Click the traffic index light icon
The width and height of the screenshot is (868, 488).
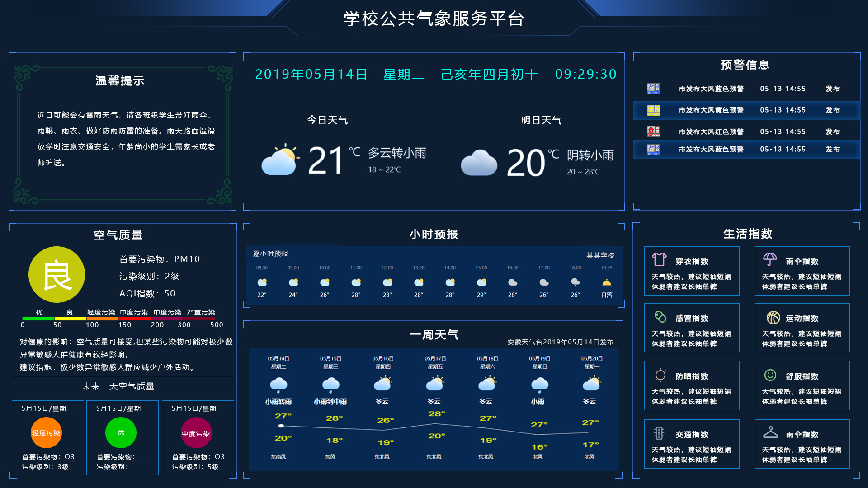point(659,433)
